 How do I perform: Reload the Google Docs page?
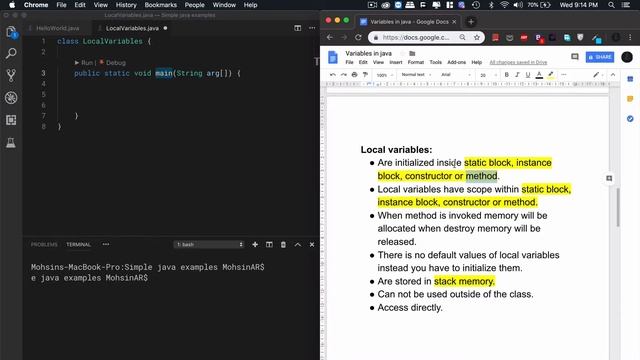(x=358, y=37)
